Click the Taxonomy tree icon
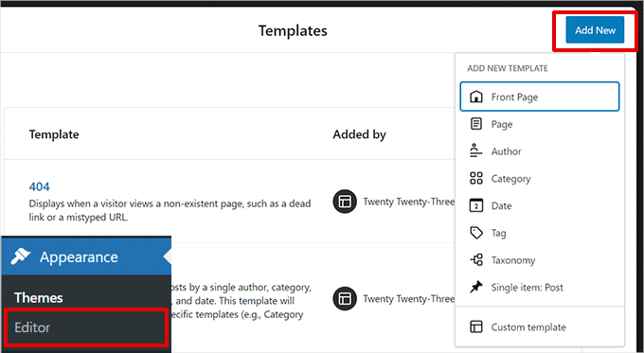This screenshot has width=644, height=353. (x=476, y=260)
